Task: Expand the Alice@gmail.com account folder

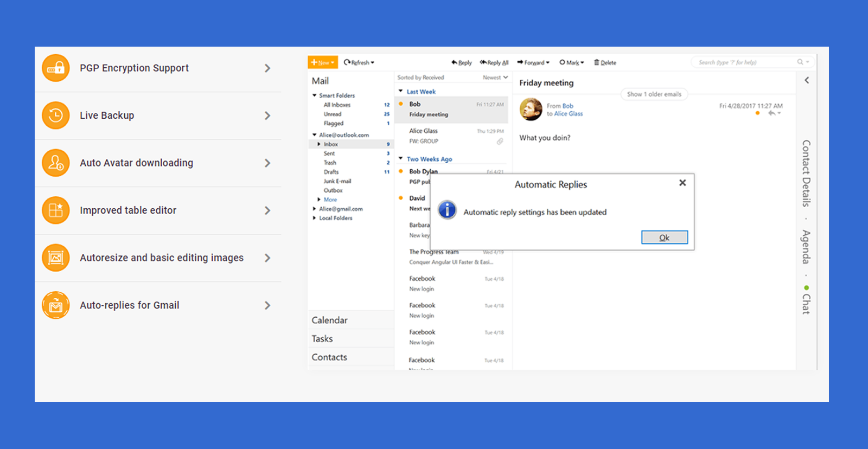Action: coord(314,209)
